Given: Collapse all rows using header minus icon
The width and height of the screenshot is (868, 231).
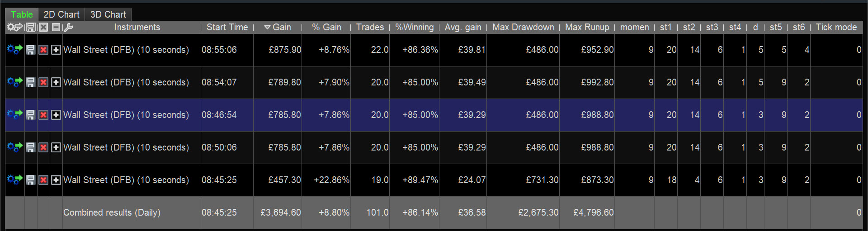Looking at the screenshot, I should coord(56,28).
